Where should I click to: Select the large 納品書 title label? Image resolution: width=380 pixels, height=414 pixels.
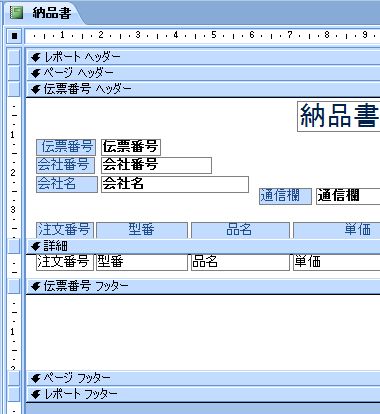pos(339,116)
